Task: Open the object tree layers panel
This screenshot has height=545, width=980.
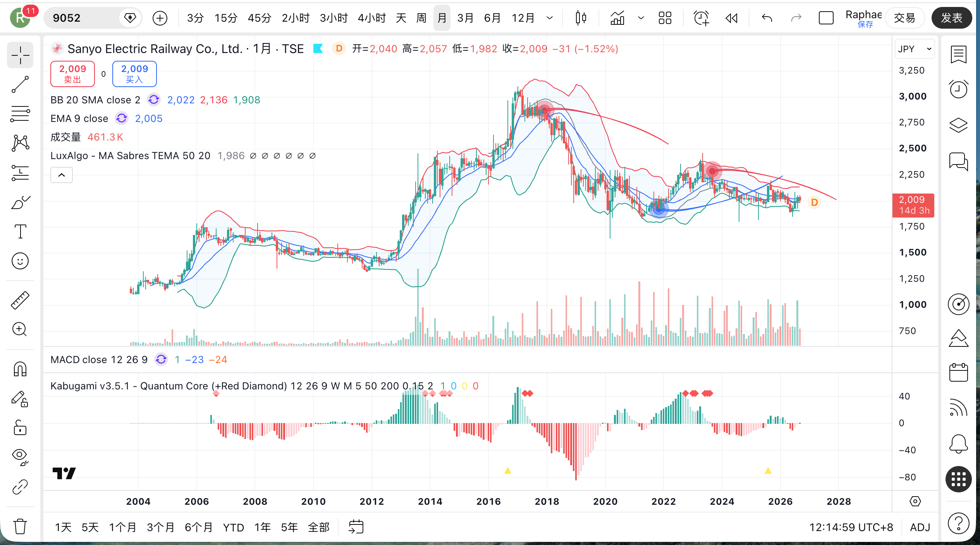Action: click(x=958, y=125)
